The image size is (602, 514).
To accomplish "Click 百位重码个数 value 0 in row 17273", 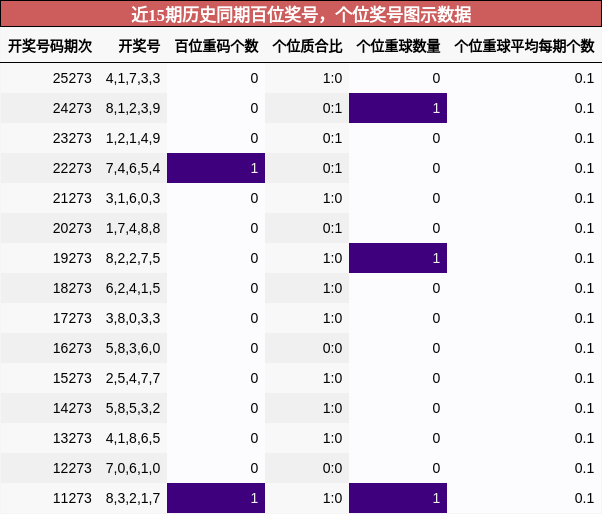I will coord(254,318).
